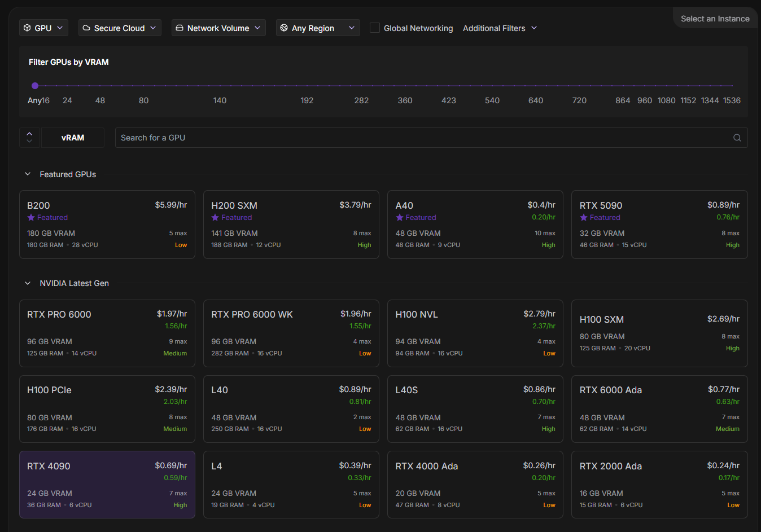The height and width of the screenshot is (532, 761).
Task: Click the highlighted RTX 4090 card
Action: [107, 485]
